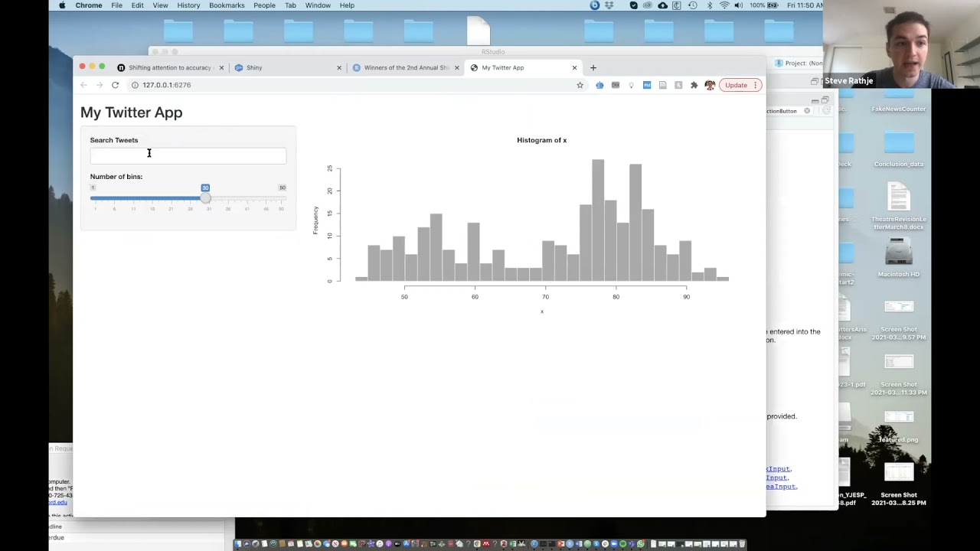Close the Shiny tab
The height and width of the screenshot is (551, 980).
click(339, 67)
